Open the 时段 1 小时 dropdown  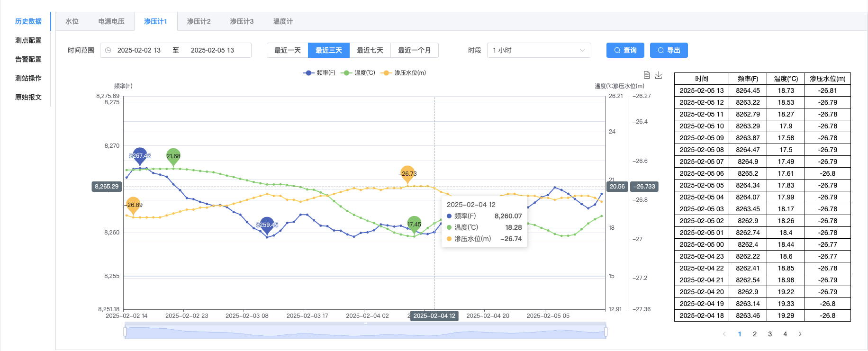pyautogui.click(x=539, y=50)
